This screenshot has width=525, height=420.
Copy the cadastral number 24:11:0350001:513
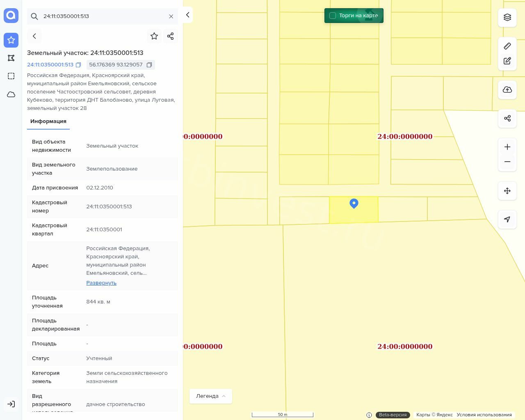tap(78, 65)
